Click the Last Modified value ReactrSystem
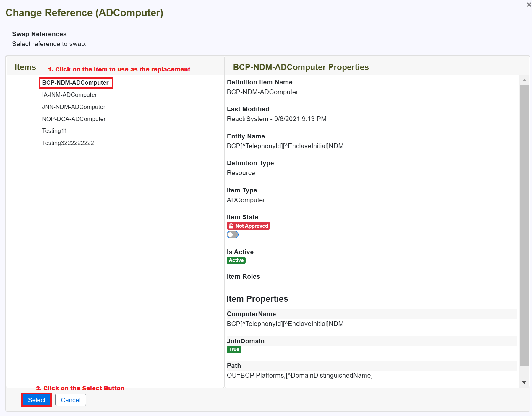Image resolution: width=532 pixels, height=416 pixels. coord(277,119)
